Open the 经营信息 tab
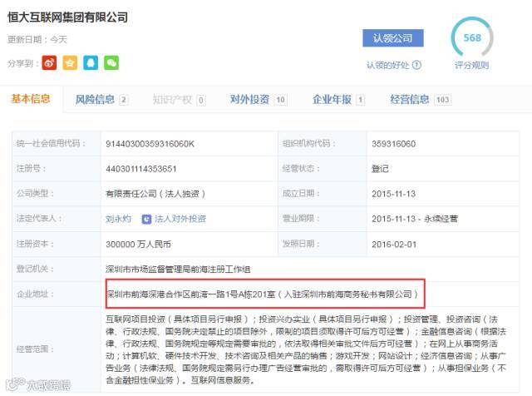 (x=410, y=100)
